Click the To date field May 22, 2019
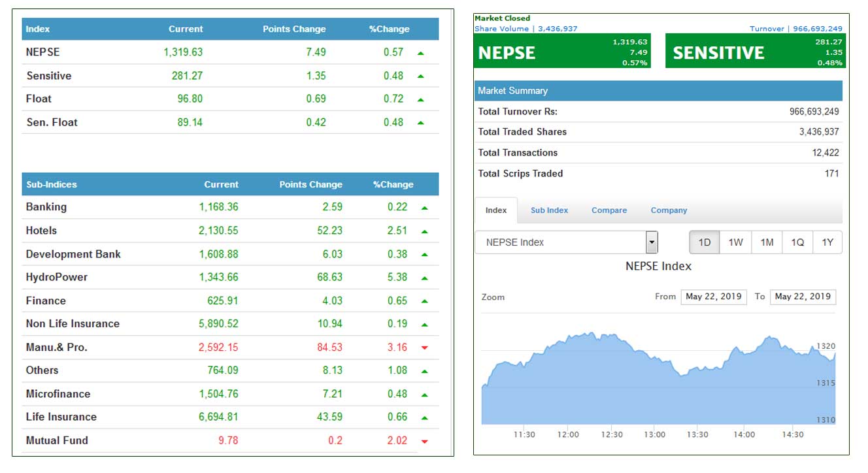Image resolution: width=868 pixels, height=473 pixels. 803,297
